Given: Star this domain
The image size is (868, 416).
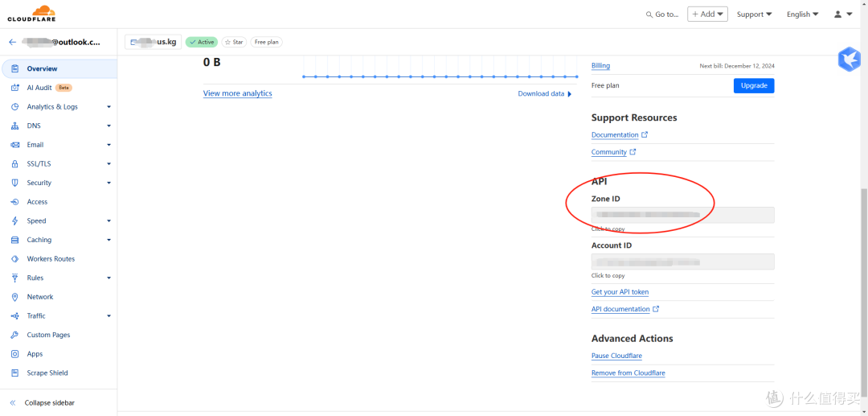Looking at the screenshot, I should 234,42.
